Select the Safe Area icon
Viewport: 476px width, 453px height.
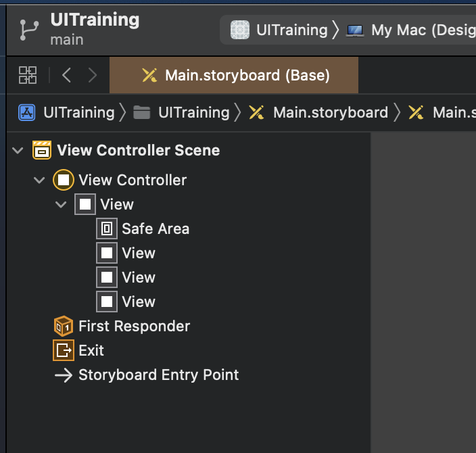(107, 229)
